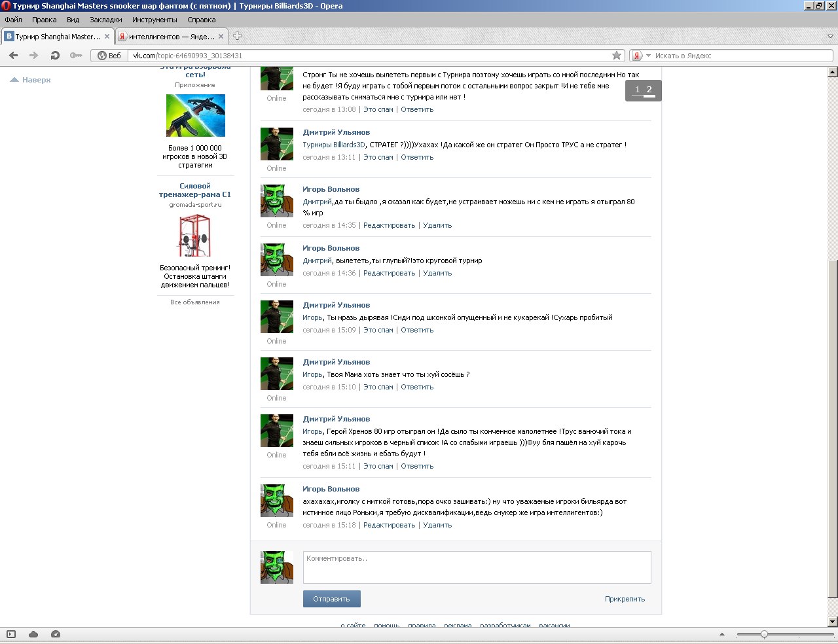838x644 pixels.
Task: Open Opera Turbo gauge icon in status bar
Action: pyautogui.click(x=56, y=634)
